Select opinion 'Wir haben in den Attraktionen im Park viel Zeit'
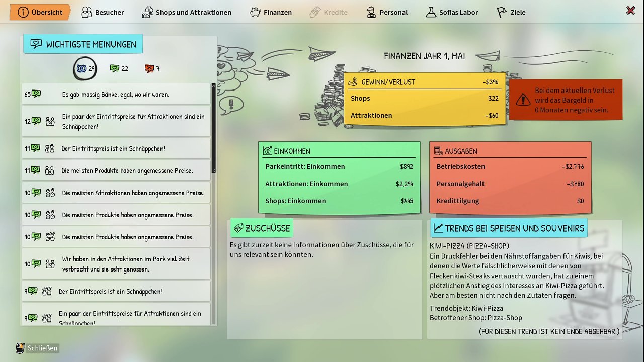 [x=116, y=264]
